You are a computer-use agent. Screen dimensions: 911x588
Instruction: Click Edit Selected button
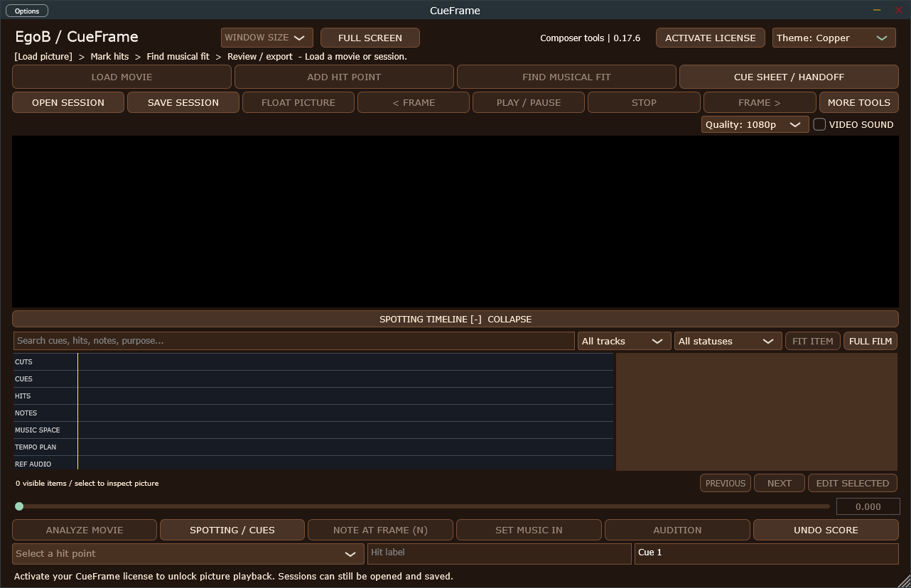(853, 483)
